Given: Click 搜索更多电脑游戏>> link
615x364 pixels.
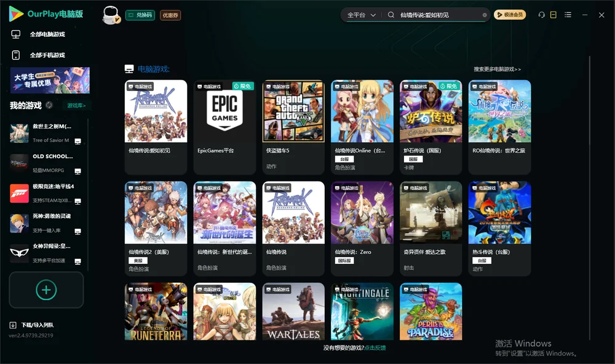Looking at the screenshot, I should click(x=498, y=69).
